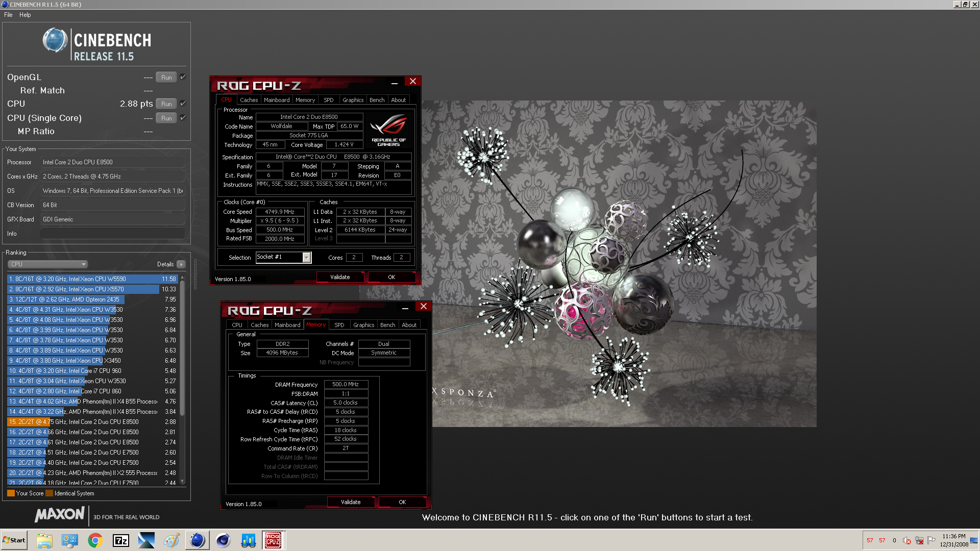The width and height of the screenshot is (980, 551).
Task: Switch to the Cinebench taskbar button
Action: click(197, 540)
